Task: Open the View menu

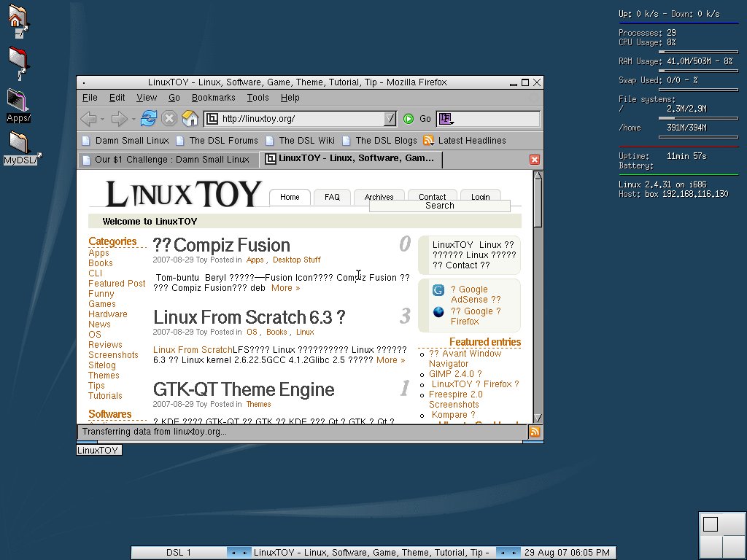Action: pyautogui.click(x=146, y=98)
